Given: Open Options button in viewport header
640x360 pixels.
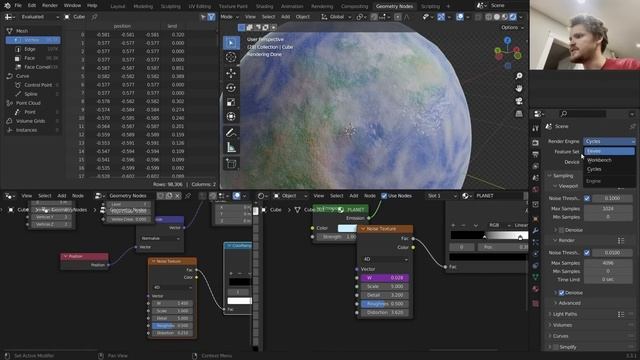Looking at the screenshot, I should click(x=512, y=28).
